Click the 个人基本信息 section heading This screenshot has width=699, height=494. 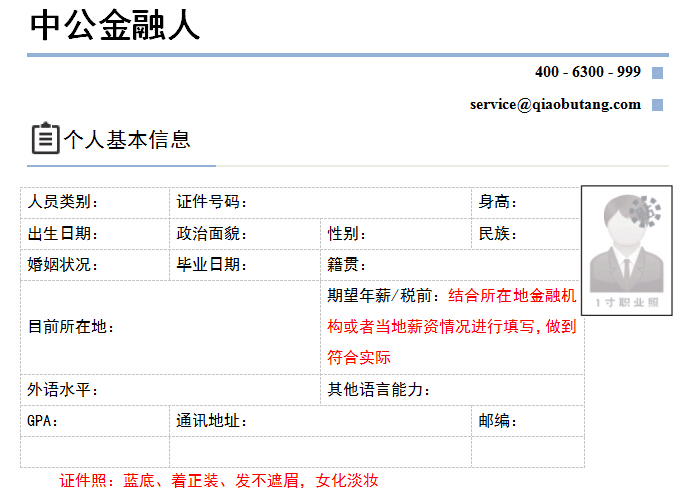click(x=127, y=140)
